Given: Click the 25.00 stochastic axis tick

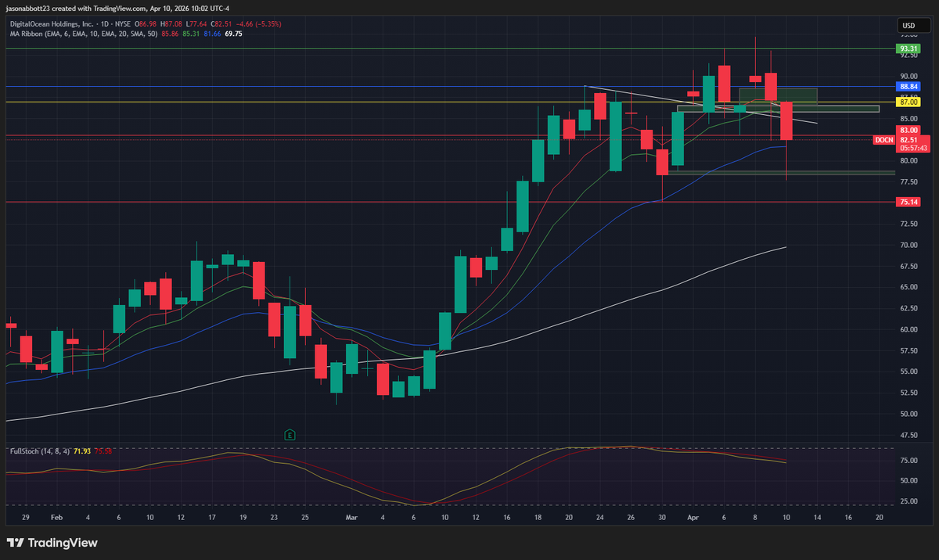Looking at the screenshot, I should click(x=908, y=501).
